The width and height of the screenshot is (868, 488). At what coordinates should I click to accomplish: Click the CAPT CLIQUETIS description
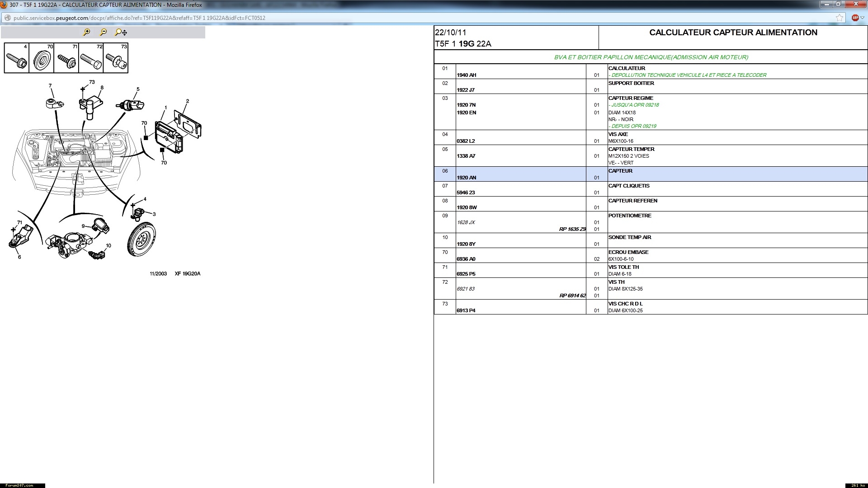(629, 186)
